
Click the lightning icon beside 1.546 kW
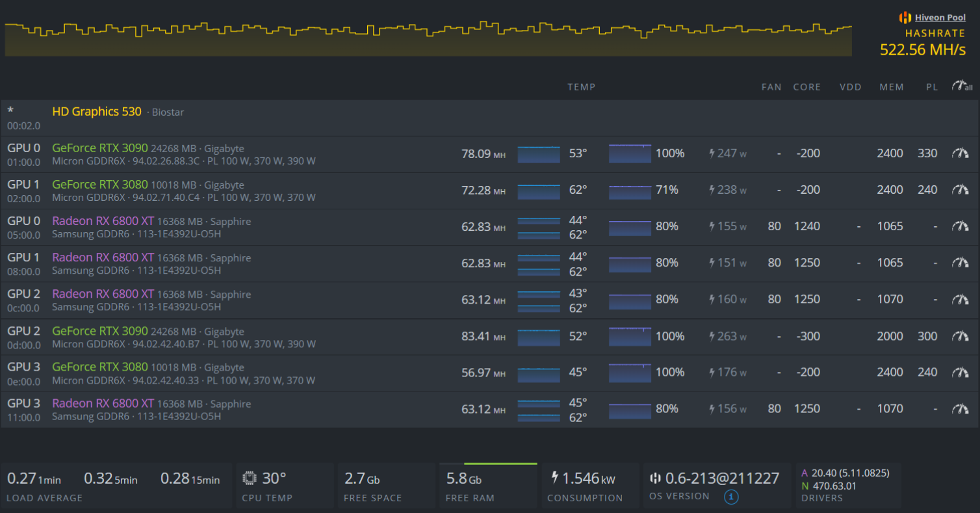(554, 479)
